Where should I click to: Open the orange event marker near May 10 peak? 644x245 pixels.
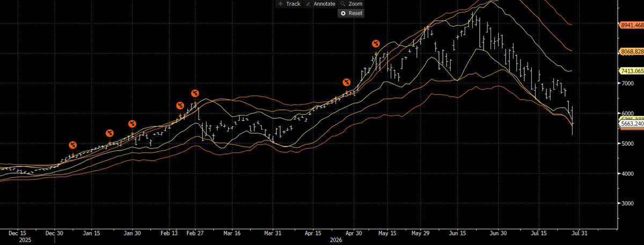tap(376, 43)
